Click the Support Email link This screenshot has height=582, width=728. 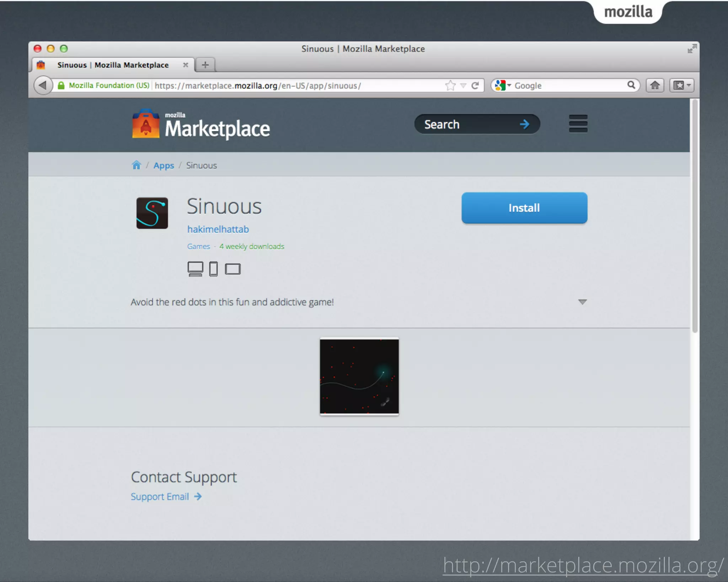(x=166, y=496)
